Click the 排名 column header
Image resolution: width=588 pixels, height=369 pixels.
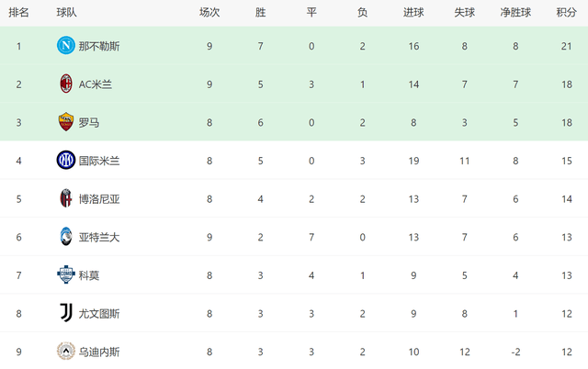click(x=18, y=13)
